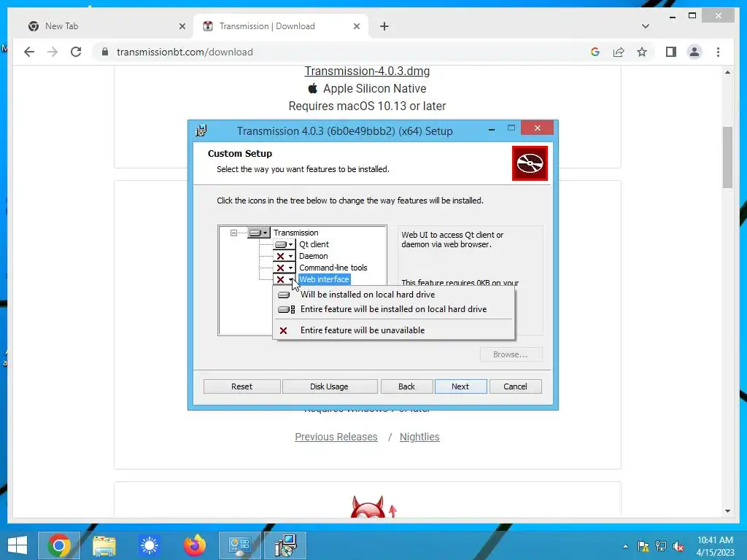This screenshot has height=560, width=747.
Task: Click the installer icon in setup title bar
Action: [x=201, y=131]
